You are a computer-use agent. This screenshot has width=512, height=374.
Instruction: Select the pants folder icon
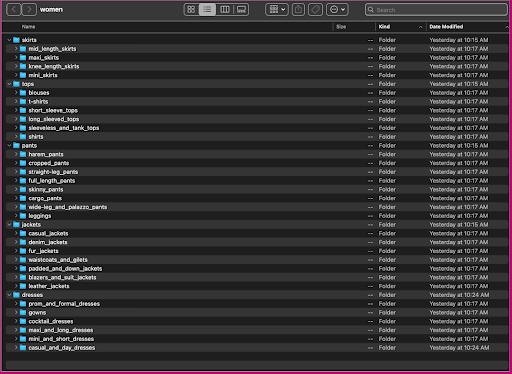16,146
